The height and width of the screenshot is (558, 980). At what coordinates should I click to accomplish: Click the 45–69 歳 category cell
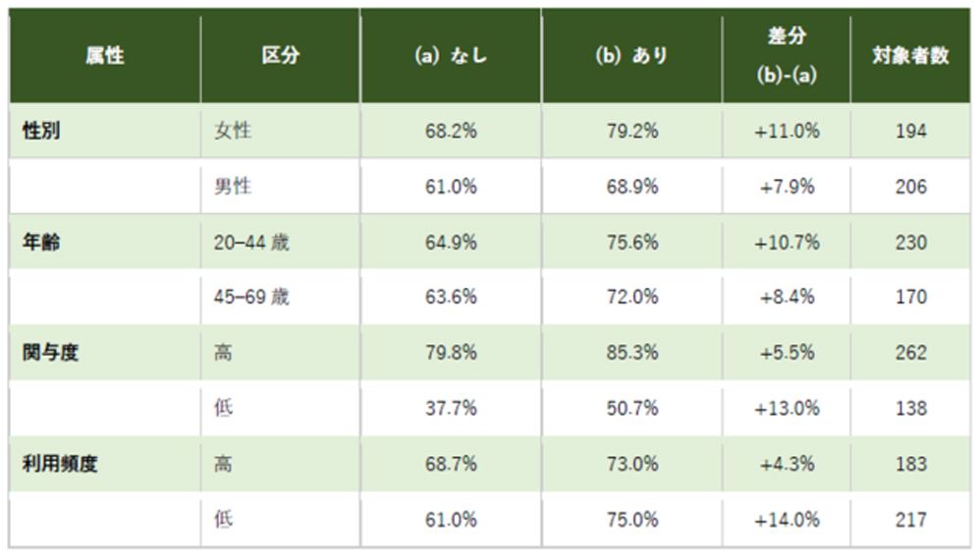pos(251,297)
